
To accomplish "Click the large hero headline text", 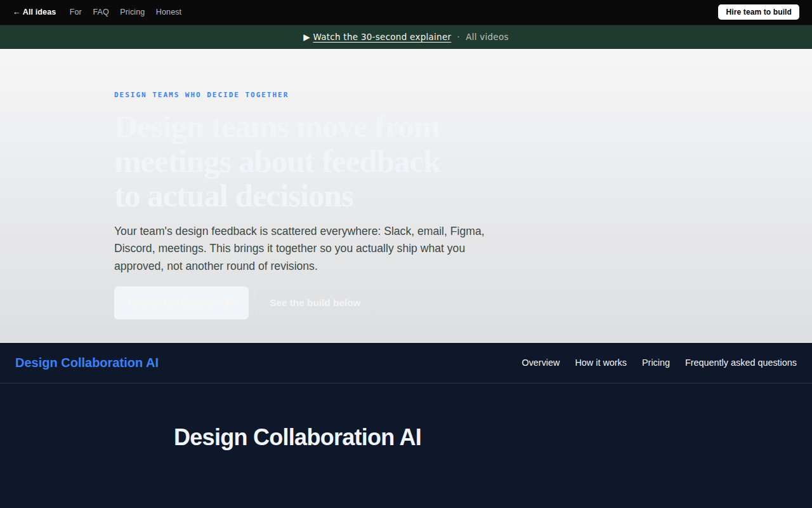I will point(277,161).
